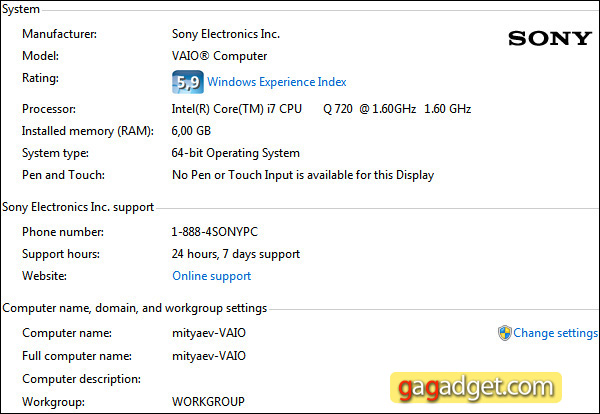This screenshot has width=600, height=414.
Task: Select the Sony Electronics Inc. manufacturer value
Action: 226,34
